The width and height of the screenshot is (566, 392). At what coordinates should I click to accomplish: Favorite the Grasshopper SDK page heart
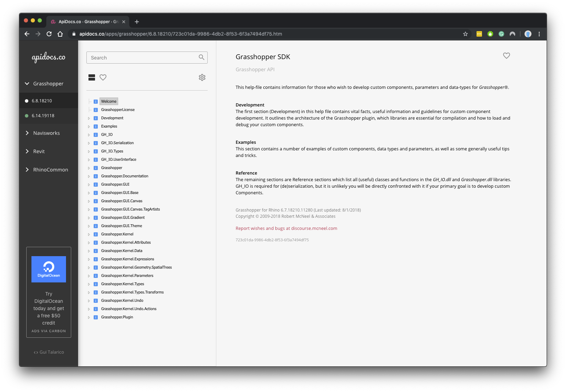(x=507, y=56)
